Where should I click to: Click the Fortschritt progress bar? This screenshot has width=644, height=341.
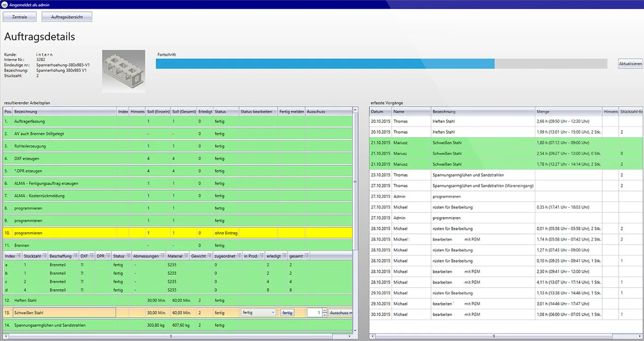[381, 64]
